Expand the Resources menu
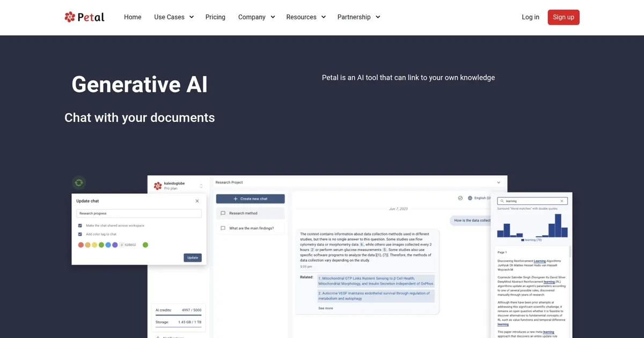The width and height of the screenshot is (644, 338). pyautogui.click(x=306, y=17)
